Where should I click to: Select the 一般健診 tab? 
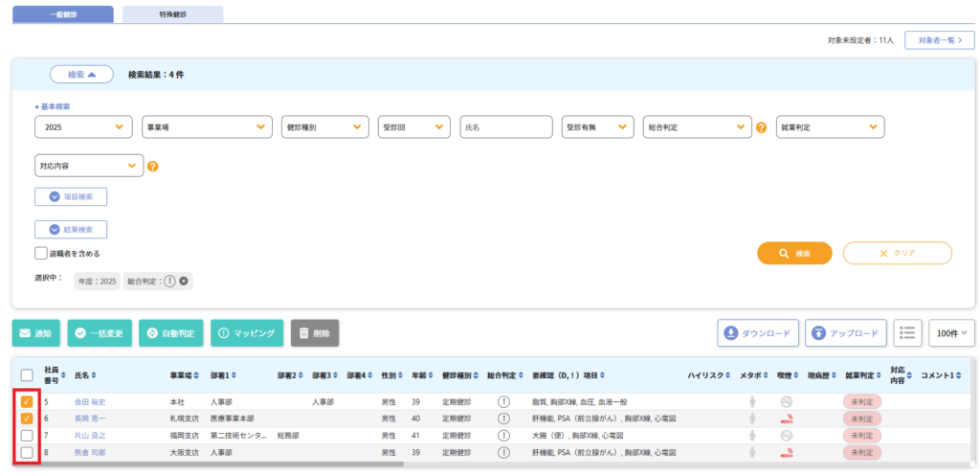(x=62, y=14)
